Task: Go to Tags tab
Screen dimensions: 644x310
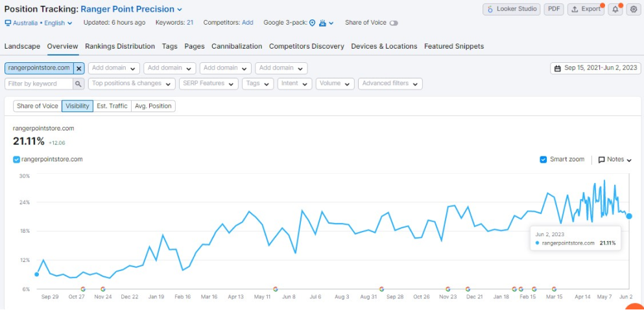Action: (170, 47)
